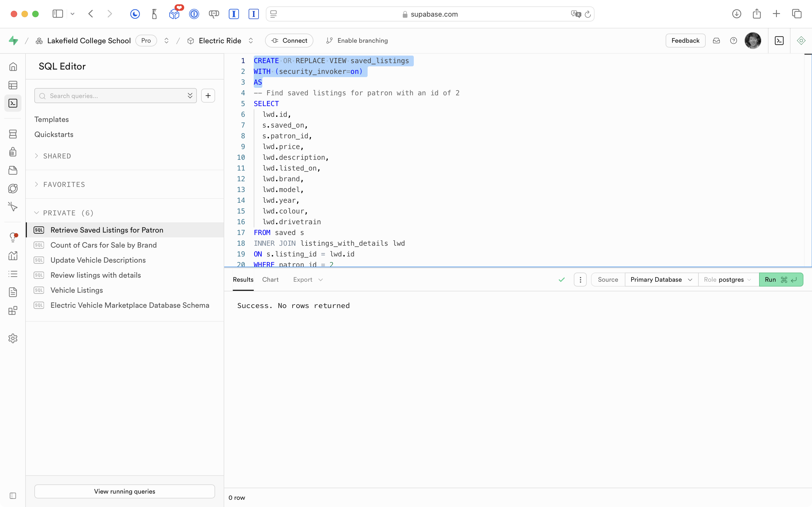Open Authentication lock icon in sidebar

[x=13, y=152]
